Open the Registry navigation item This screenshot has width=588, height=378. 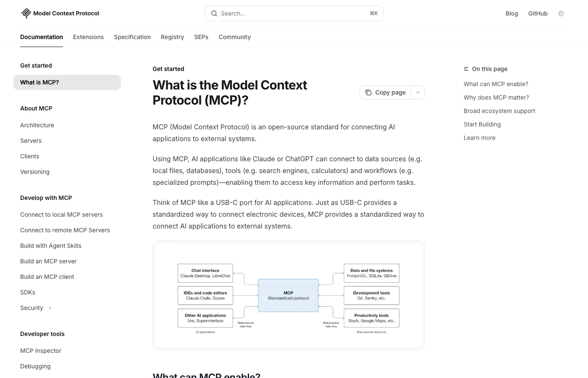coord(172,37)
